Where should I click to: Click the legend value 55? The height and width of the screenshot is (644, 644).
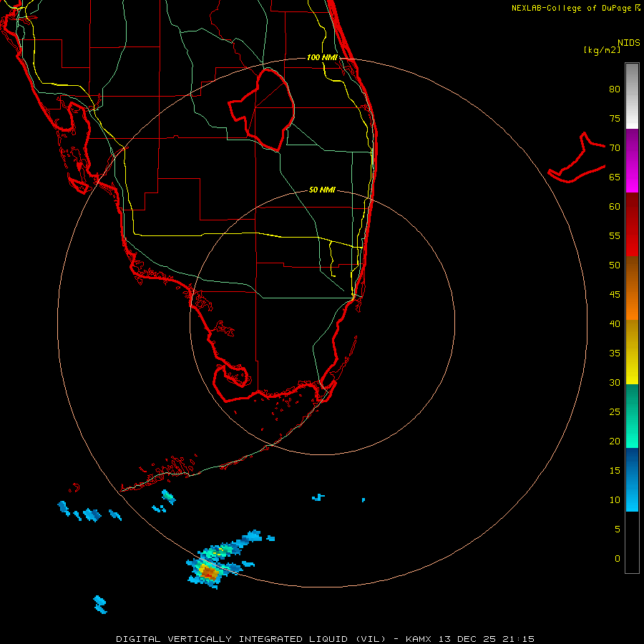(x=615, y=235)
